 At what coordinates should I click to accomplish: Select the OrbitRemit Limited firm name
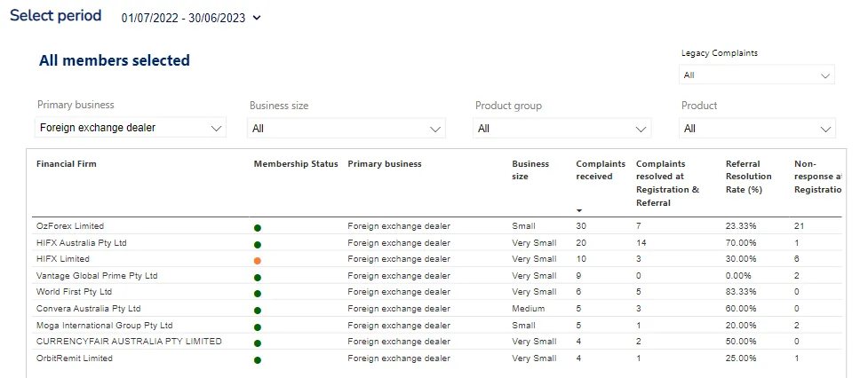[x=74, y=358]
